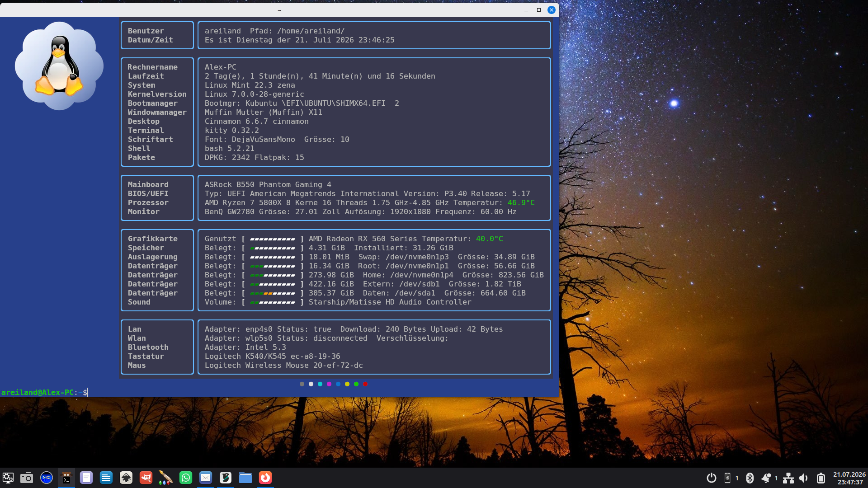Click the date line 'Es ist Dienstag'
Screen dimensions: 868x488
click(299, 40)
